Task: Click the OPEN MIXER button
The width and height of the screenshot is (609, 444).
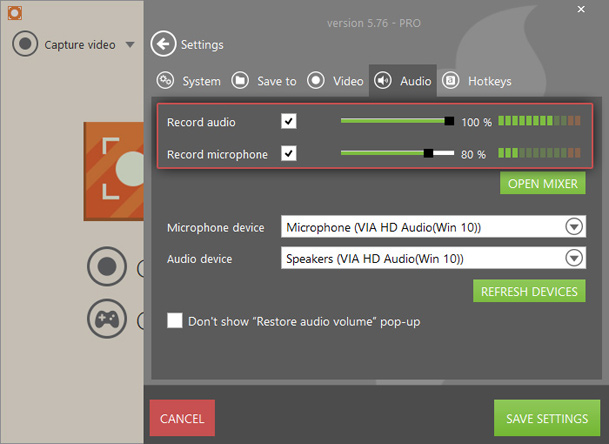Action: (x=542, y=184)
